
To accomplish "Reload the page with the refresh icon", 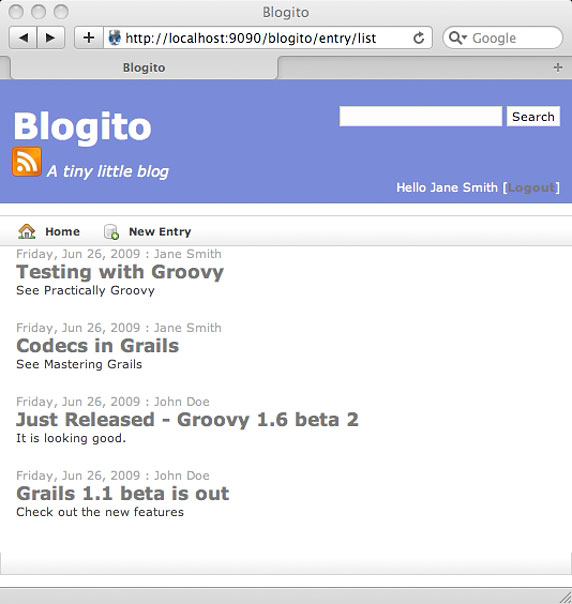I will (x=419, y=38).
